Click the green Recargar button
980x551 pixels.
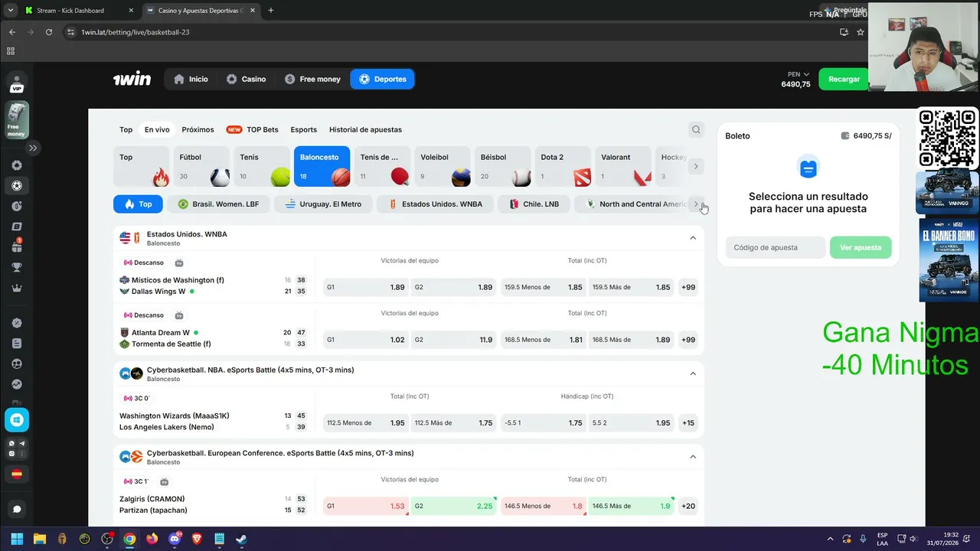[x=844, y=79]
